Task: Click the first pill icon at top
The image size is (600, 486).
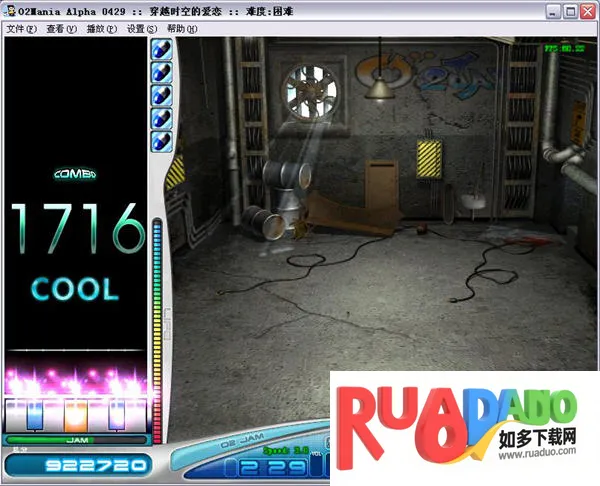Action: pyautogui.click(x=160, y=49)
